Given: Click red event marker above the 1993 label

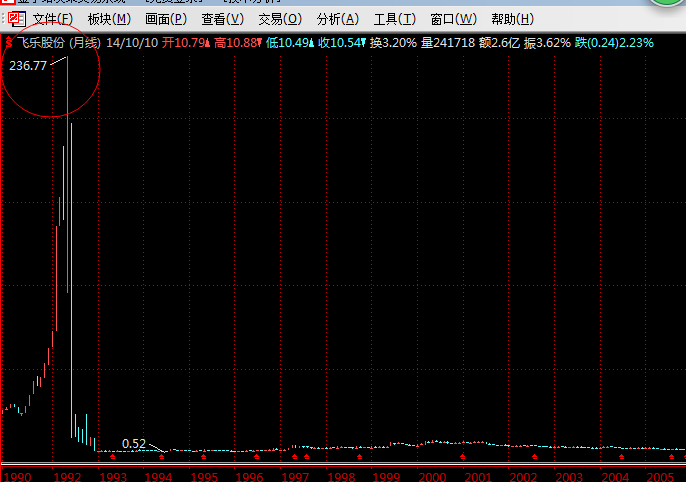Looking at the screenshot, I should [113, 457].
